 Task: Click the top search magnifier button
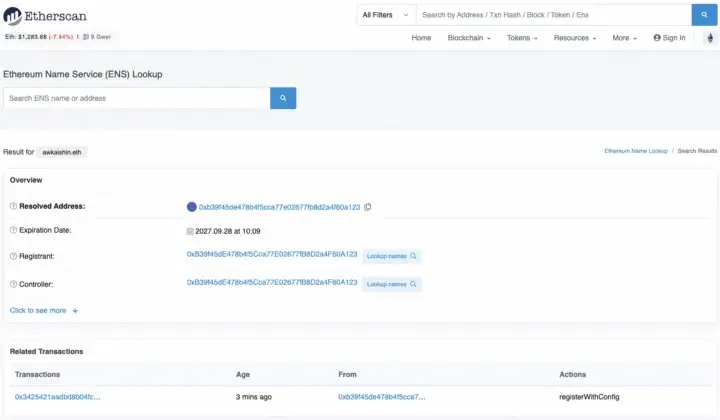705,15
